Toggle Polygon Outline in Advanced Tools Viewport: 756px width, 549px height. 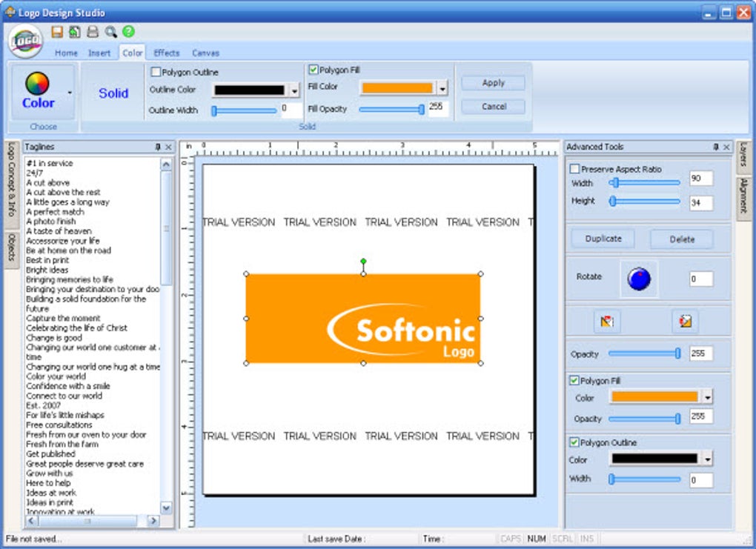pos(574,442)
